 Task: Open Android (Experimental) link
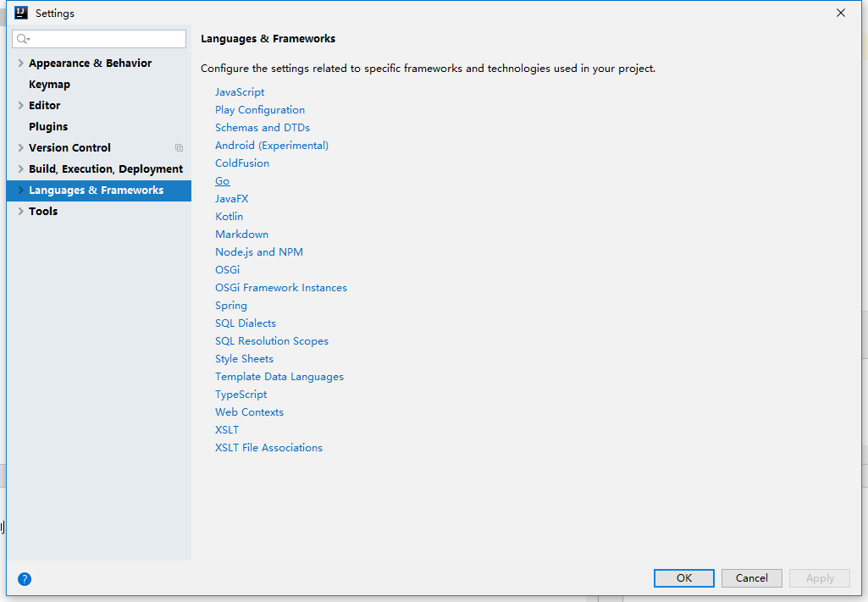[x=272, y=146]
